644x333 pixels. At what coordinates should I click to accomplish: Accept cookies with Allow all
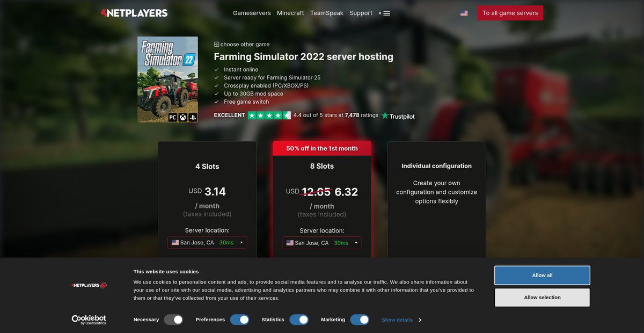tap(542, 276)
